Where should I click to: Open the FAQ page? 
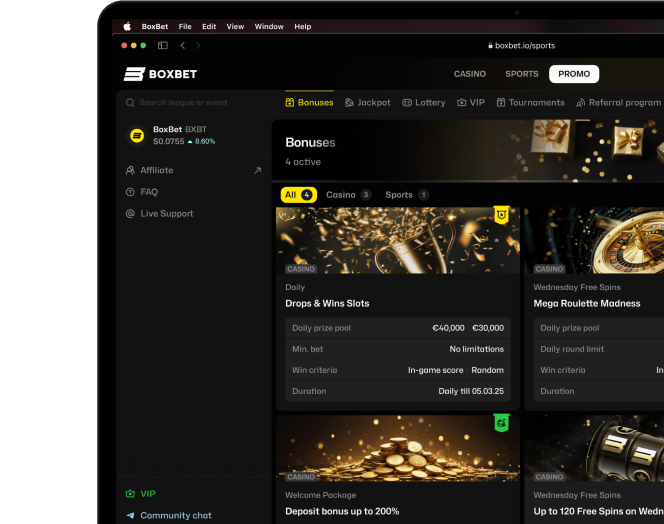pyautogui.click(x=149, y=192)
